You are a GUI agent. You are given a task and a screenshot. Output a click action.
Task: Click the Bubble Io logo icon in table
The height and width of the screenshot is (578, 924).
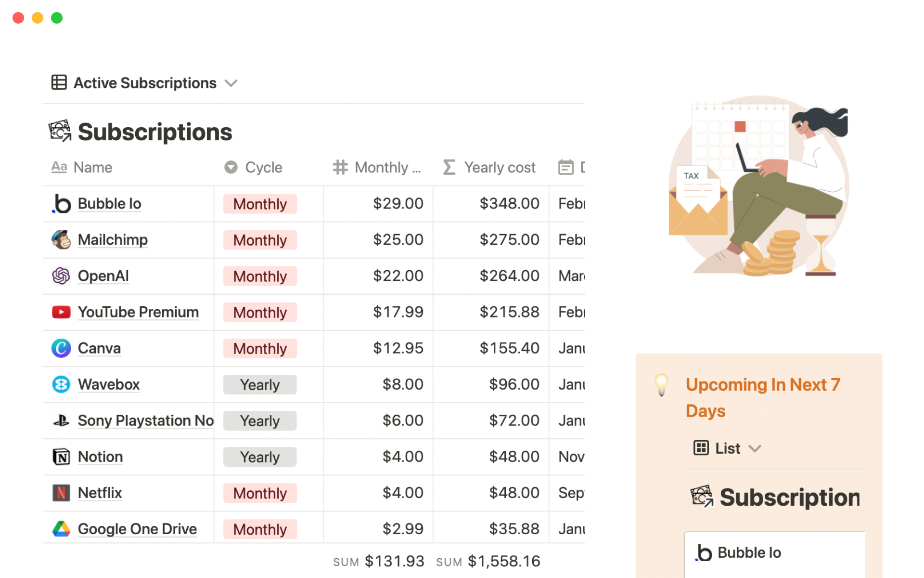coord(61,204)
